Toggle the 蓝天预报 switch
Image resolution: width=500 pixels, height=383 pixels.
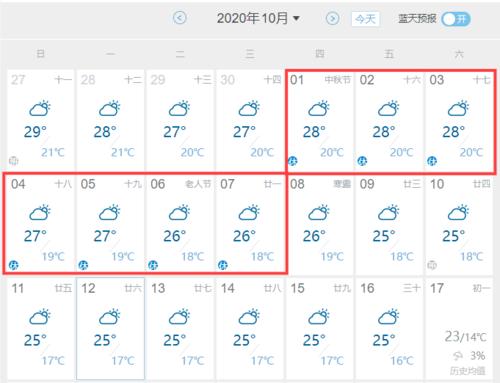pos(456,19)
